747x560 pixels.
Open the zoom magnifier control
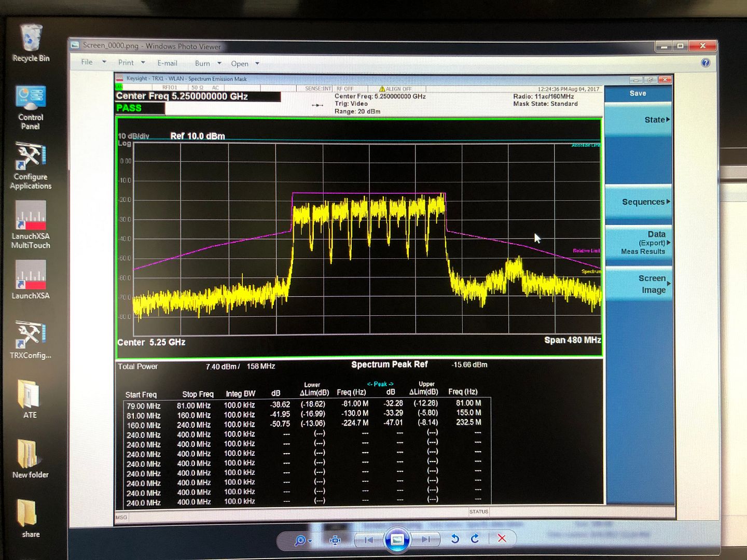302,540
